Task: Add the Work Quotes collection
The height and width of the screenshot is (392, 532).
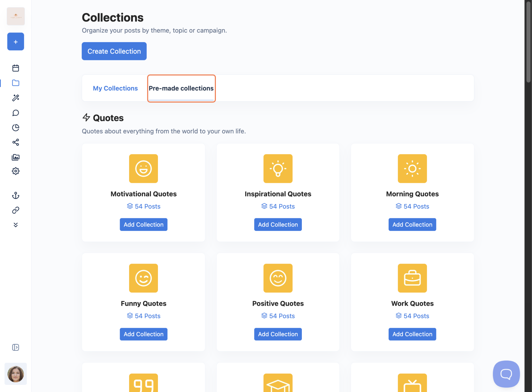Action: [x=412, y=334]
